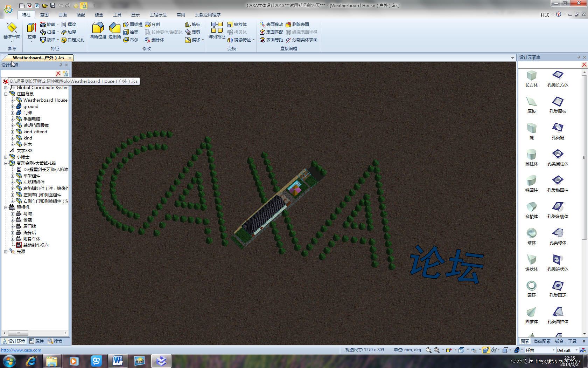Open the Windows Start menu
Screen dimensions: 588x368
pyautogui.click(x=9, y=361)
